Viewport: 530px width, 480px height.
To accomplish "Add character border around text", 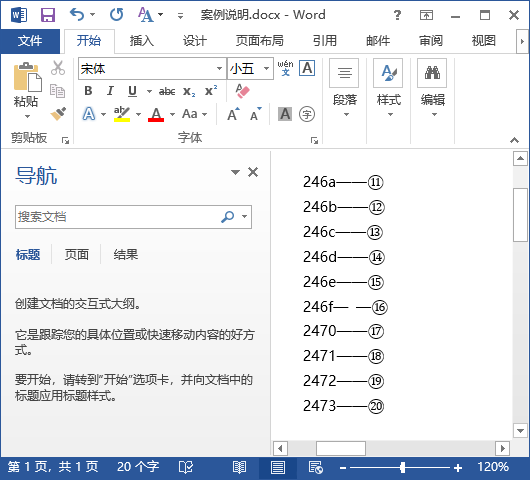I will [307, 68].
